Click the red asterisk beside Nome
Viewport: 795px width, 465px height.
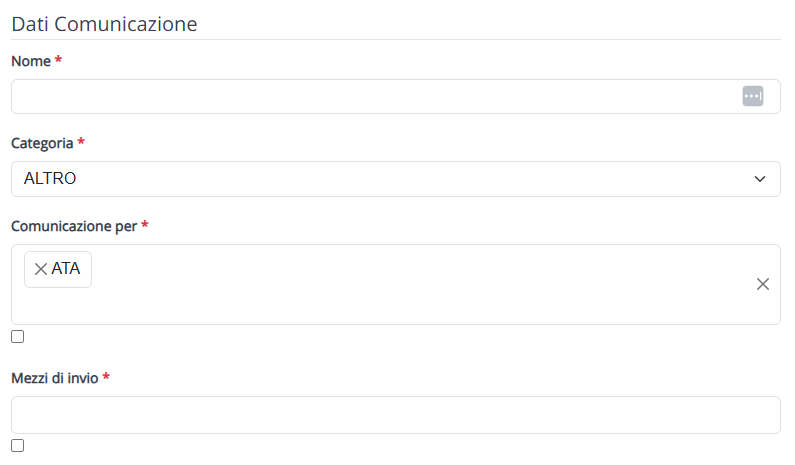pos(58,60)
